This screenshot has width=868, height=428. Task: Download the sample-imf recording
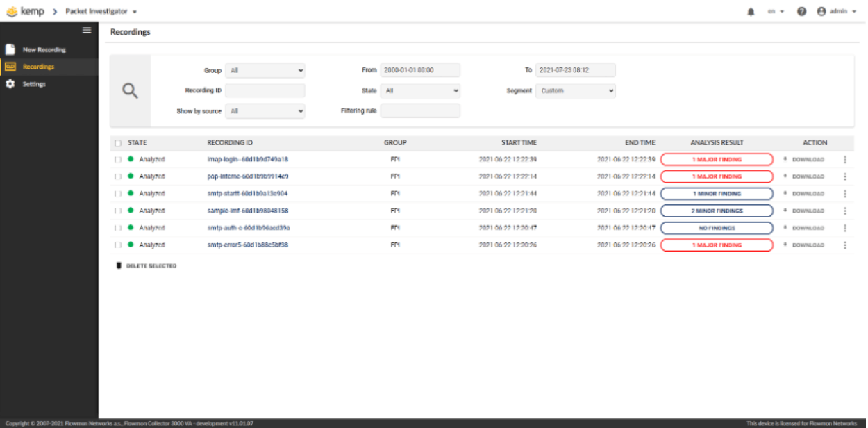tap(804, 211)
